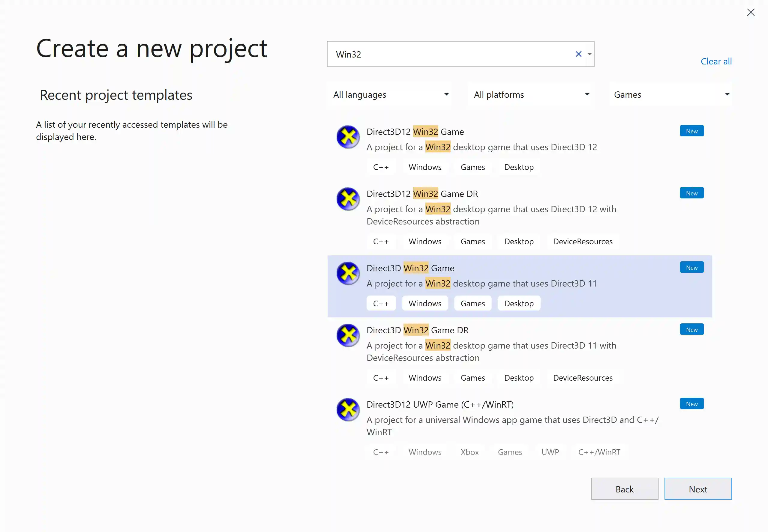Image resolution: width=768 pixels, height=532 pixels.
Task: Click the Direct3D12 UWP Game template icon
Action: [348, 410]
